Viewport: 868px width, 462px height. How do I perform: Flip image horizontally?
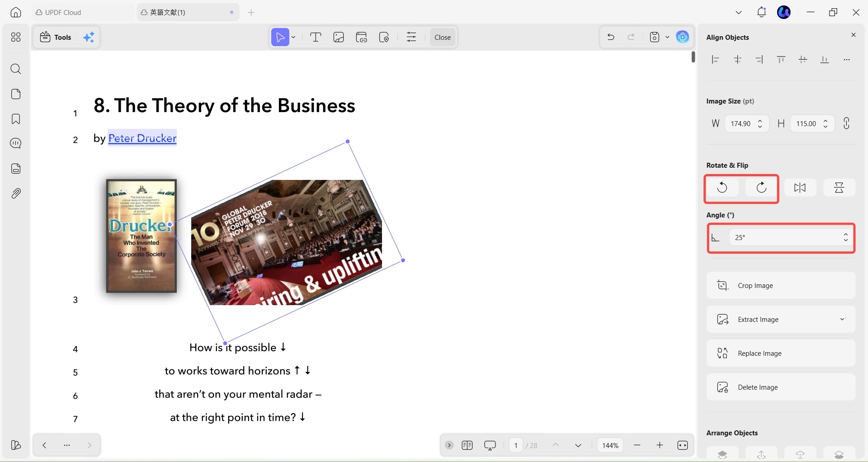pyautogui.click(x=800, y=188)
